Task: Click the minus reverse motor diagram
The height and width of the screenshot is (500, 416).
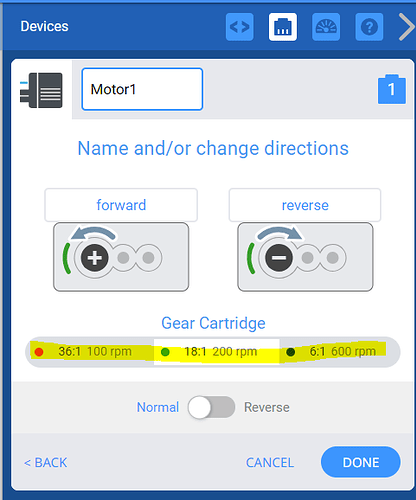Action: (x=305, y=257)
